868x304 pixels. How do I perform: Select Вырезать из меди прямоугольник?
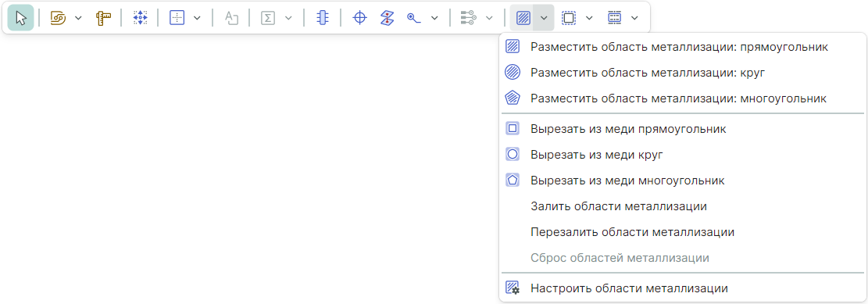(x=682, y=129)
